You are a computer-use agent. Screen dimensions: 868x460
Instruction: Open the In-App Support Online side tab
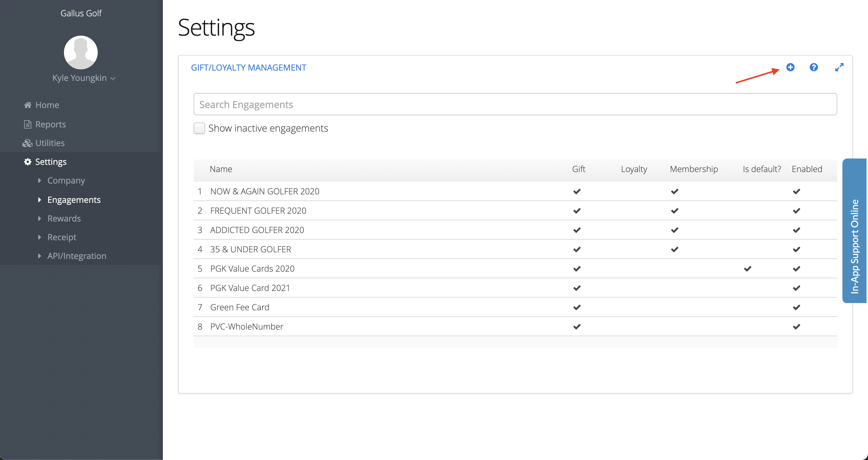[x=854, y=231]
